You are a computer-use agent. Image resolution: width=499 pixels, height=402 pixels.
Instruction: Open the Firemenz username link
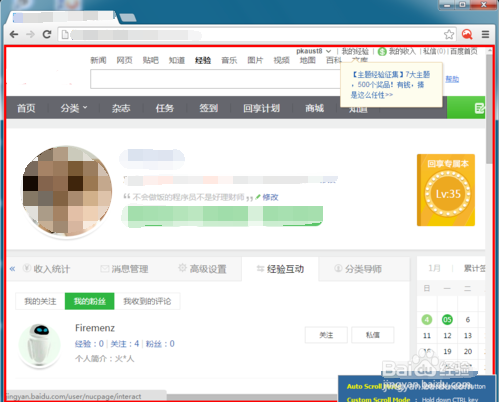95,328
